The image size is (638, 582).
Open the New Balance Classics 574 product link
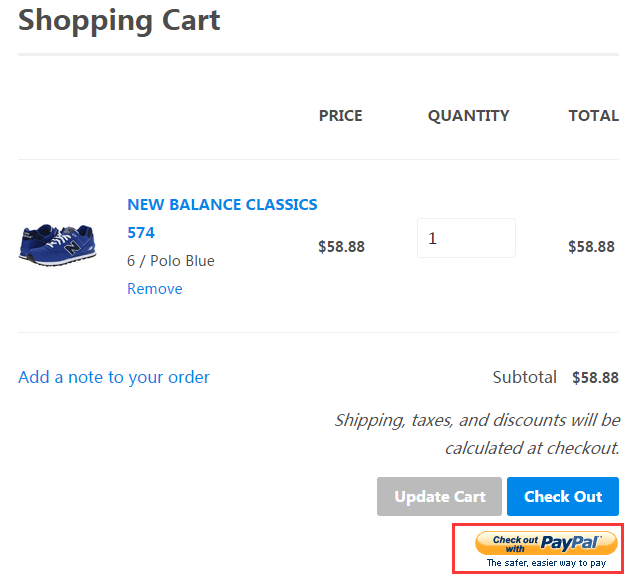222,205
